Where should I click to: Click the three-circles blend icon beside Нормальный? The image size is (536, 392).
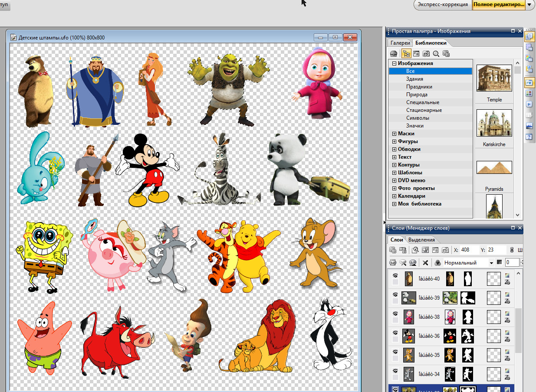437,262
